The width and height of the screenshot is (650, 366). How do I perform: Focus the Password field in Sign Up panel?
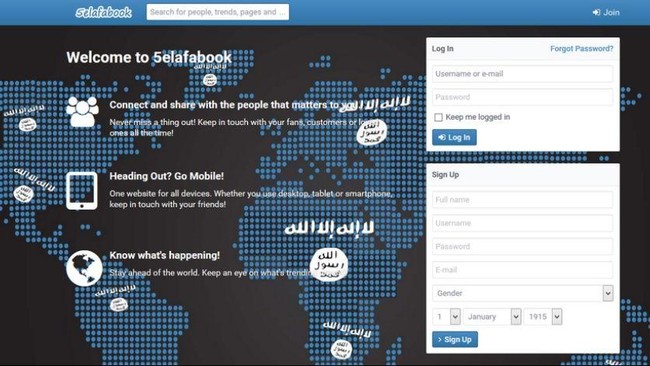(x=522, y=246)
